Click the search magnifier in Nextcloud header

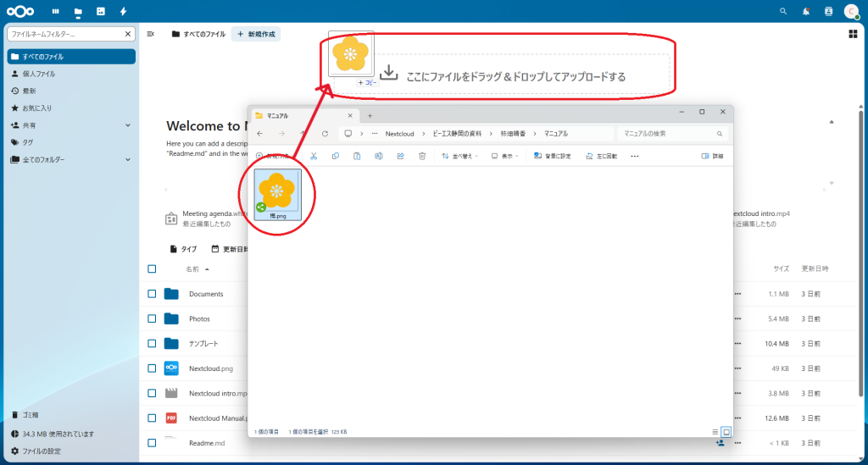tap(783, 12)
